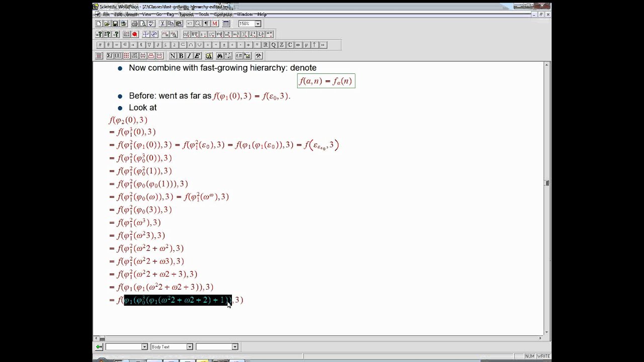Insert the element-of symbol
Viewport: 644px width, 362px height.
(125, 45)
